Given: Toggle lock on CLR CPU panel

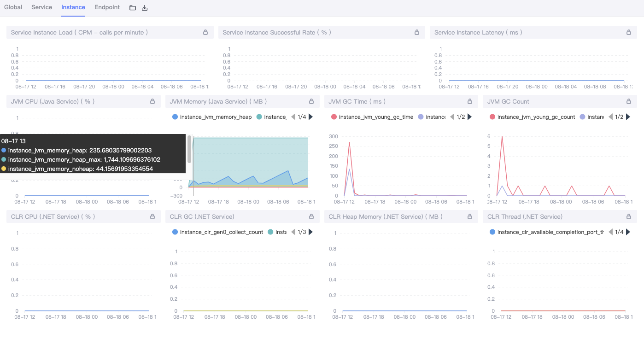Looking at the screenshot, I should (x=152, y=216).
